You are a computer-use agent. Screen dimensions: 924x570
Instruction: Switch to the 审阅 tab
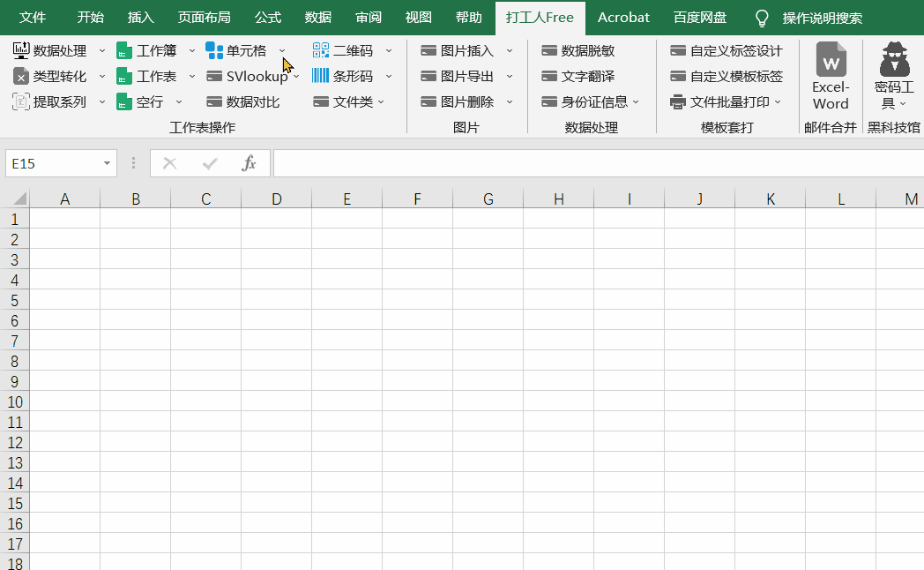[369, 18]
